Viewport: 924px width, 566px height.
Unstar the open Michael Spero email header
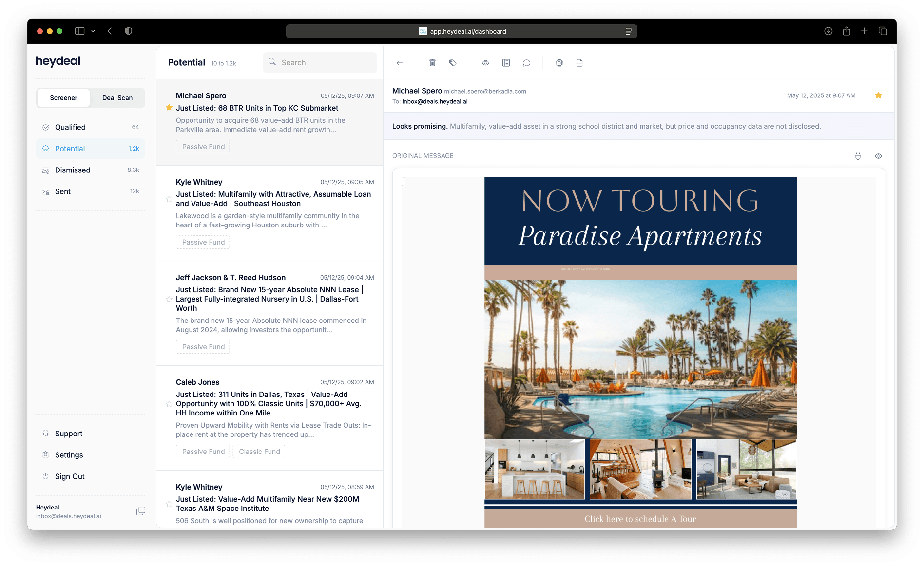coord(878,95)
